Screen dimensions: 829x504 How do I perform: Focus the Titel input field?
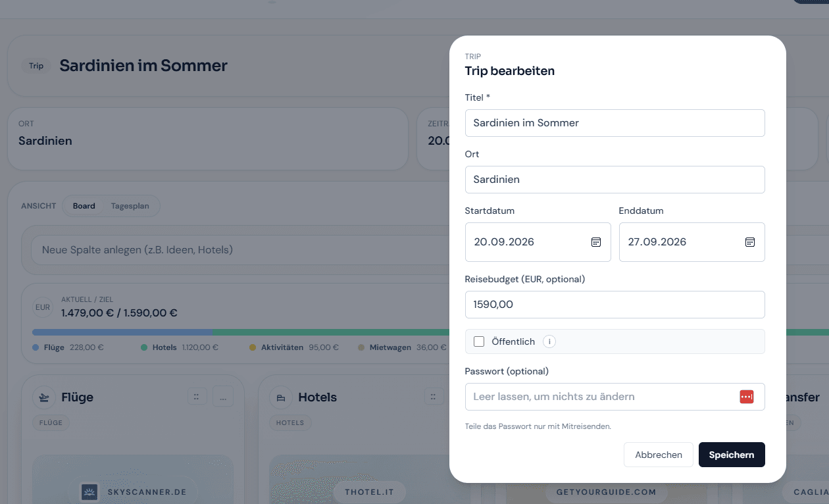(615, 123)
